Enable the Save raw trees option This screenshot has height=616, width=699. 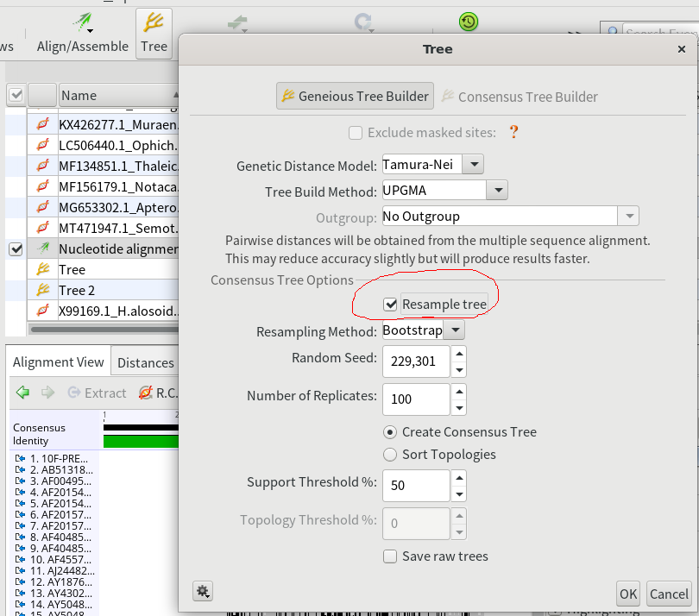click(x=391, y=556)
